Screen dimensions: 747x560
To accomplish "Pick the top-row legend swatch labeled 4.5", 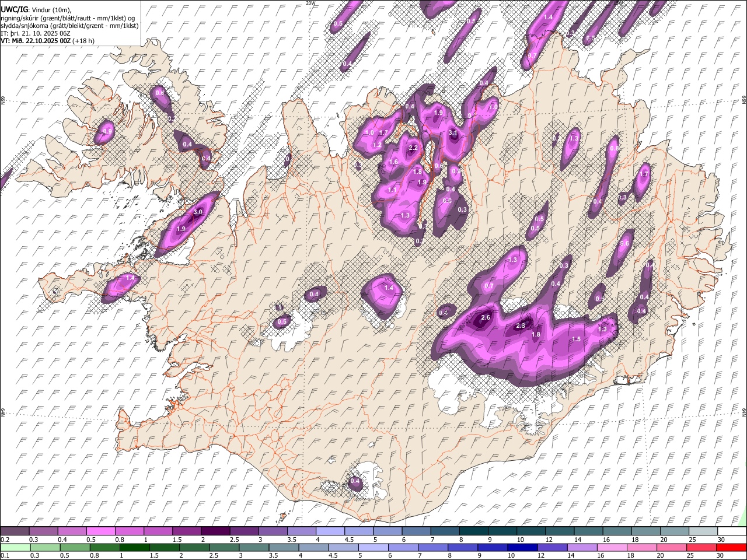I will click(358, 531).
